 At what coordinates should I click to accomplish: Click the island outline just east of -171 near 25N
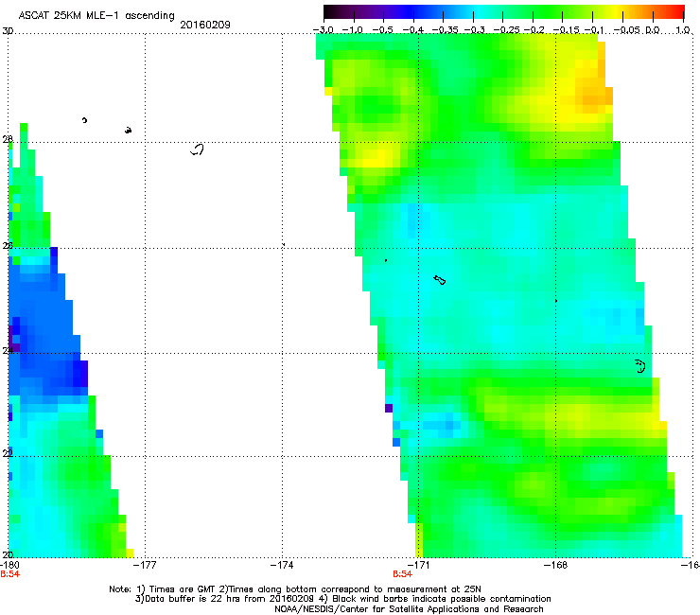click(x=440, y=280)
